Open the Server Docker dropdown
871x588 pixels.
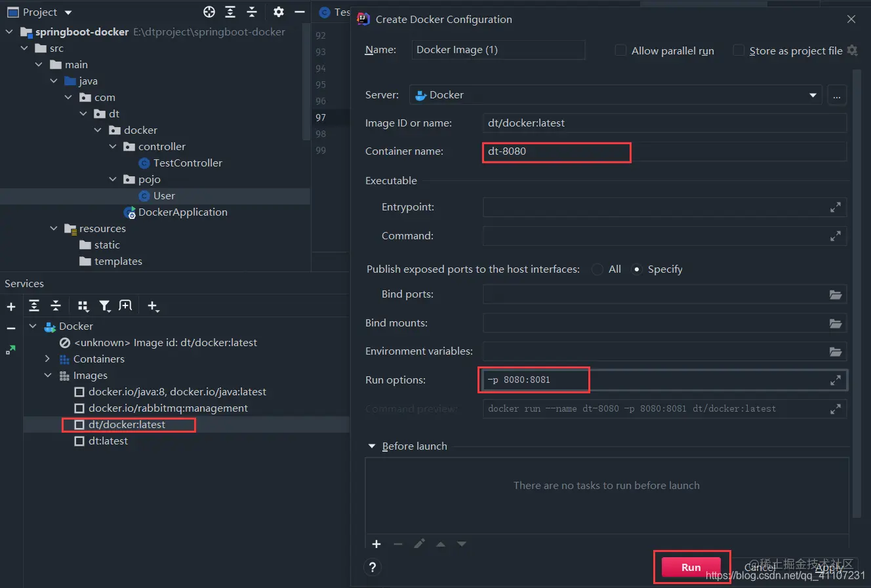tap(813, 95)
